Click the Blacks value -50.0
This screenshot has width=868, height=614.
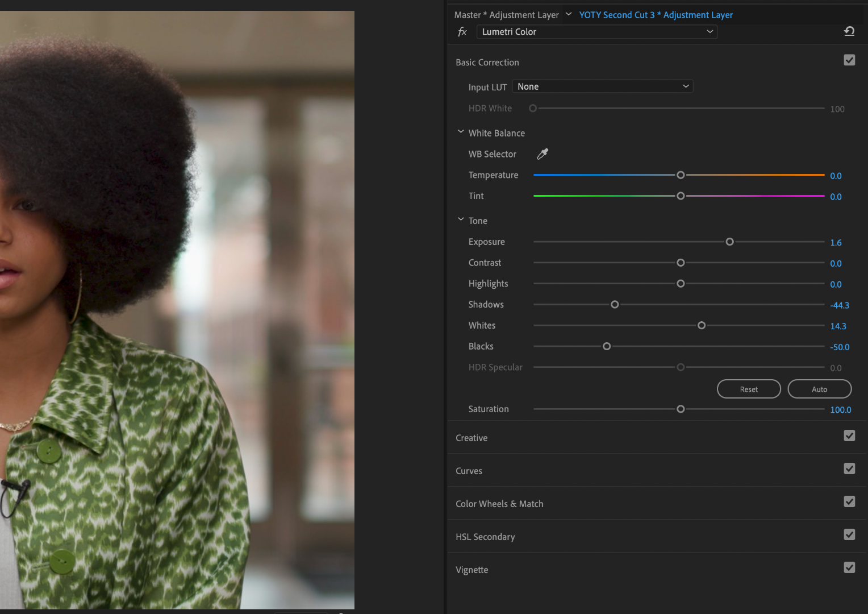click(840, 347)
